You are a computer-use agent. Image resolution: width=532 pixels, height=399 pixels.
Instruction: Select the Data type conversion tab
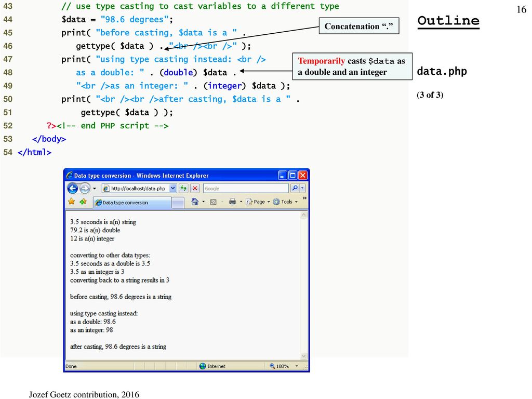tap(131, 203)
